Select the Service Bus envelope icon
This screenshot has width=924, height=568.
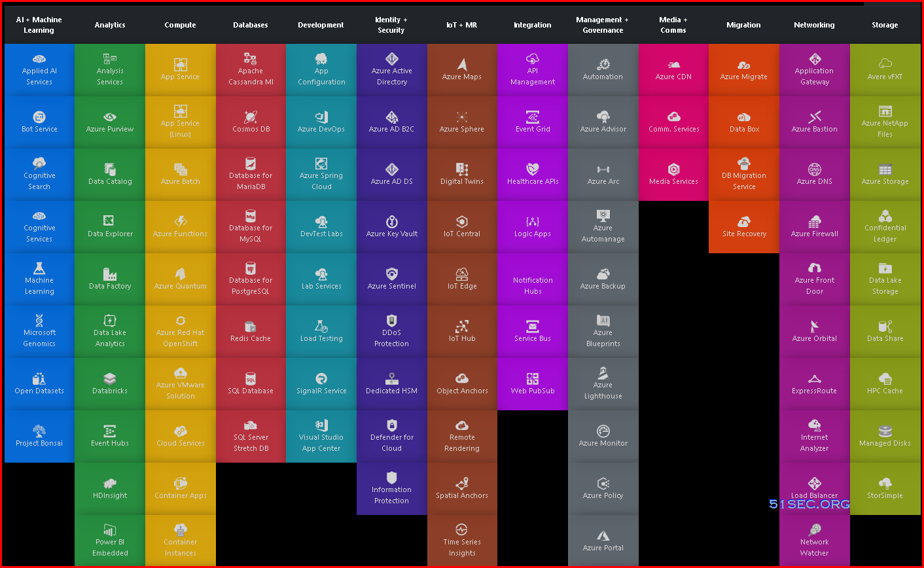(x=533, y=327)
